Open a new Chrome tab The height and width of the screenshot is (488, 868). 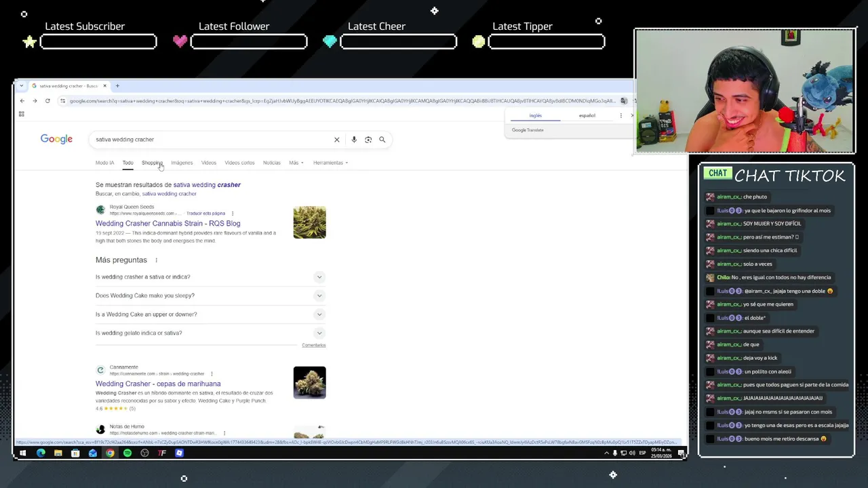[x=117, y=86]
